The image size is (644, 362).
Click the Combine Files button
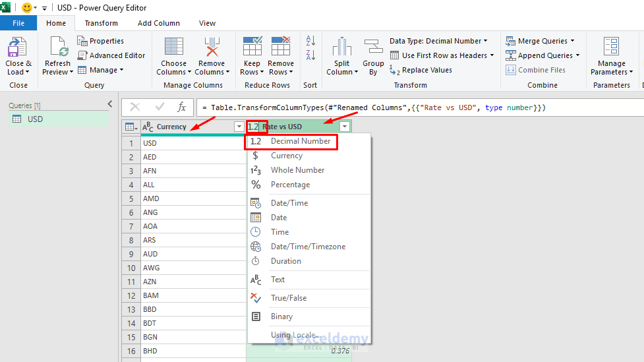[536, 70]
